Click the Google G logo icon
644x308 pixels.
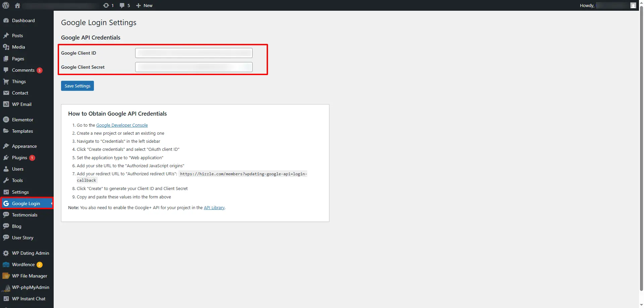tap(6, 203)
